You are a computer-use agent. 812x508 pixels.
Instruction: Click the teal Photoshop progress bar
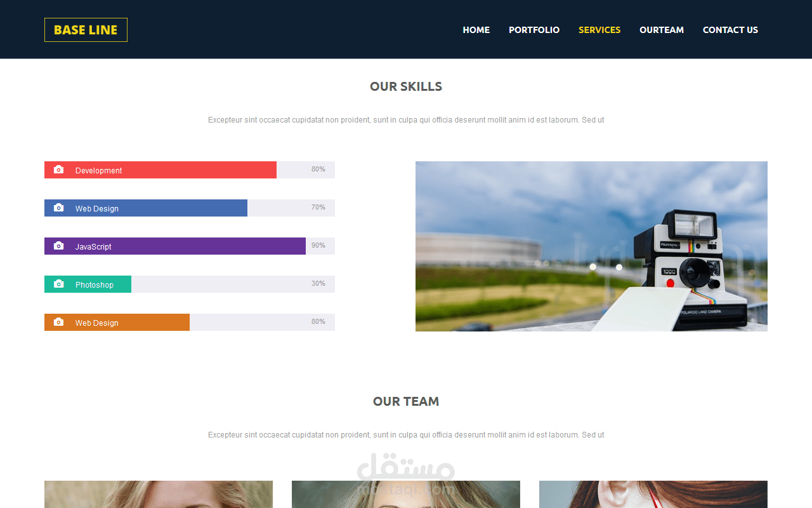[88, 284]
